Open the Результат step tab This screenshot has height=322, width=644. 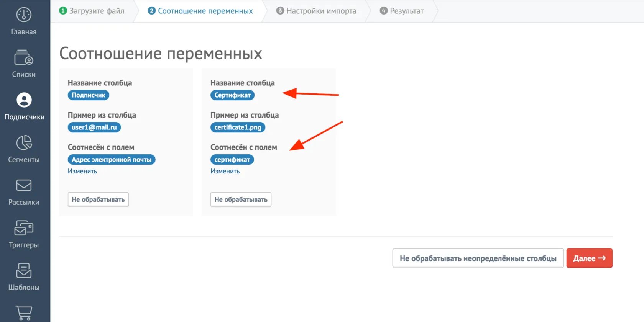[x=402, y=11]
